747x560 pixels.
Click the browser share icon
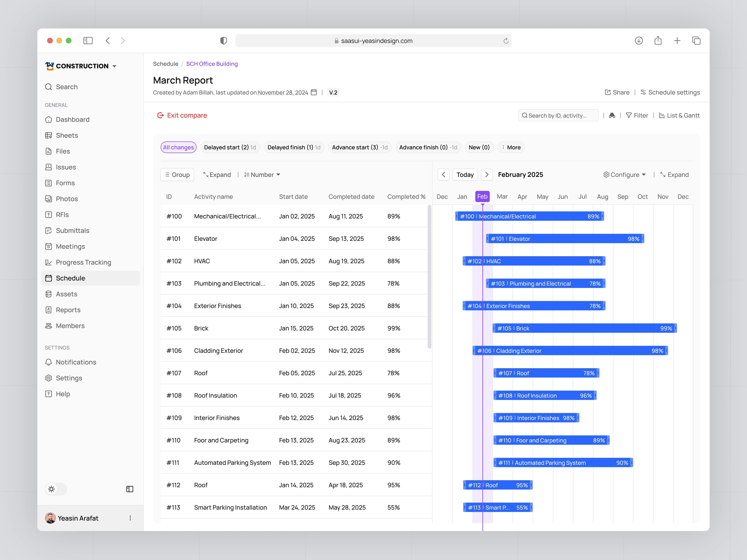658,40
